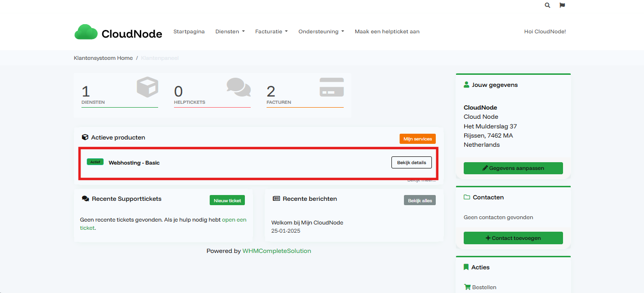Click the Mijn services button
This screenshot has height=293, width=644.
[417, 139]
